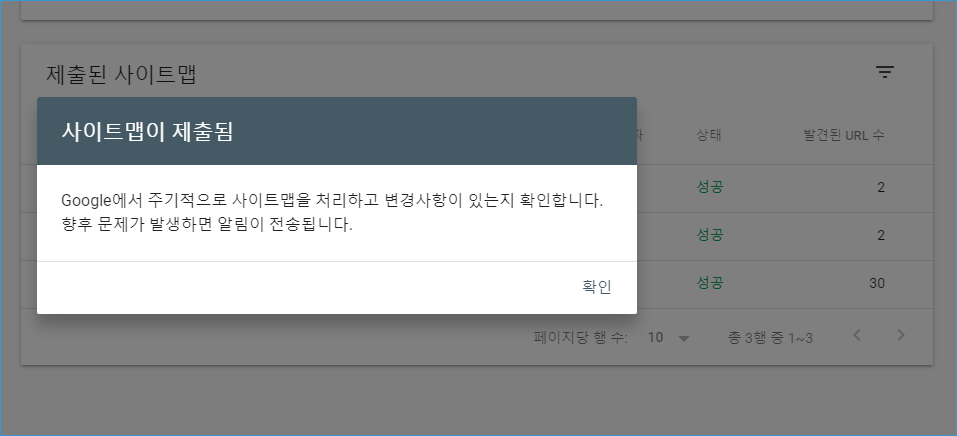Open the third row's 성공 status

tap(710, 283)
